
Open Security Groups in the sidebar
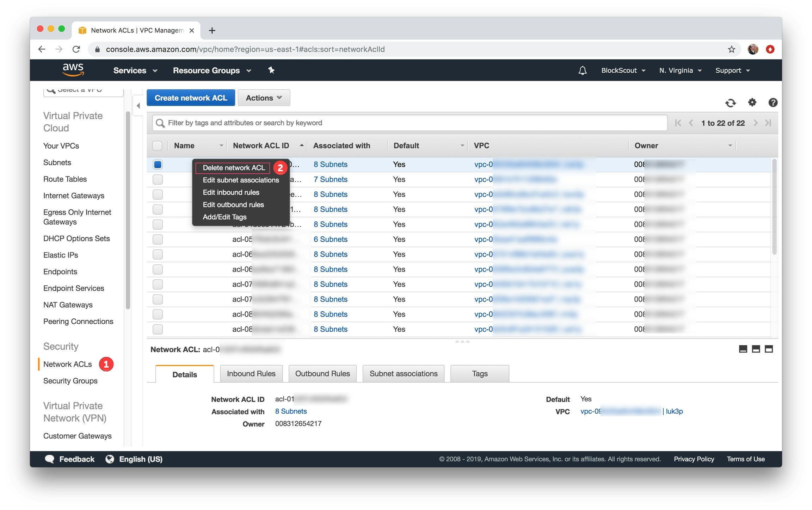pos(70,381)
